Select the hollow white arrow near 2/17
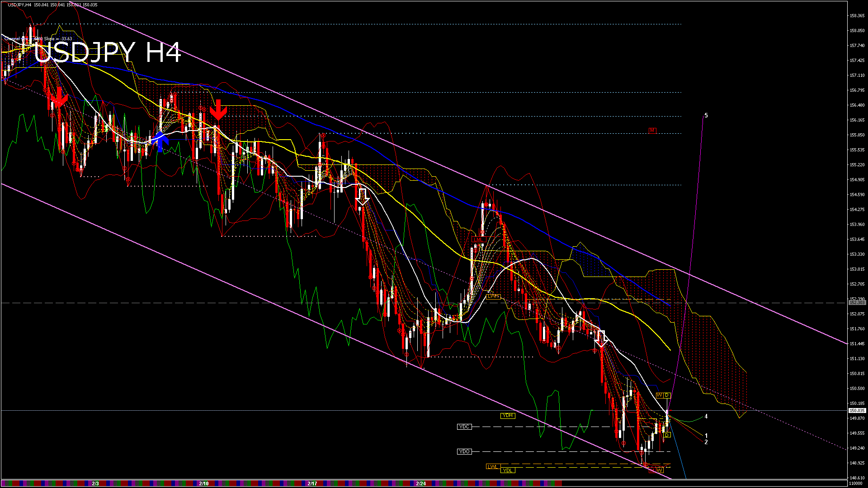 tap(362, 196)
